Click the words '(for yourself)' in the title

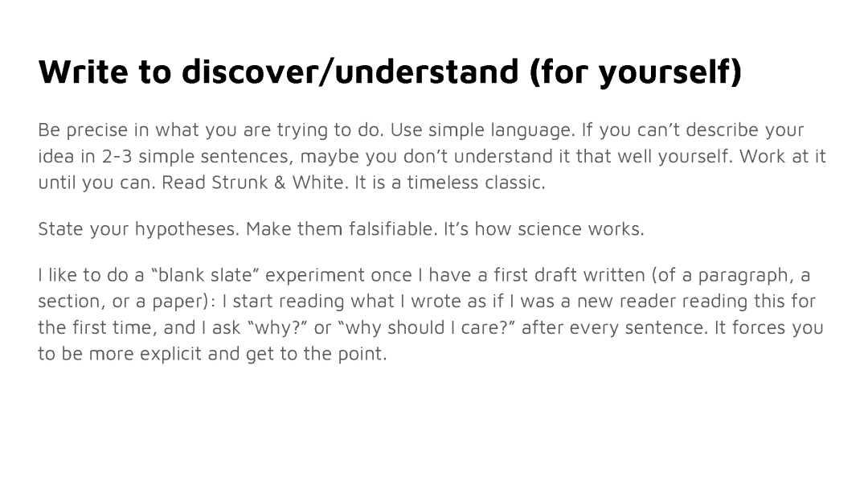pos(636,72)
